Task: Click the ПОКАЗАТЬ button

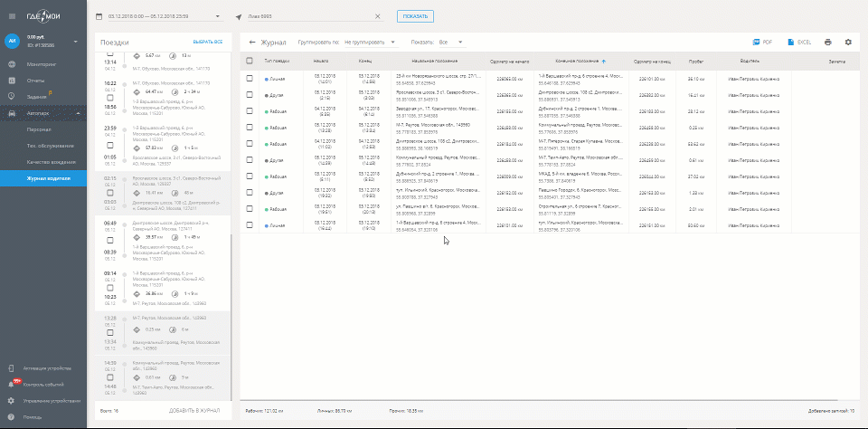Action: 415,16
